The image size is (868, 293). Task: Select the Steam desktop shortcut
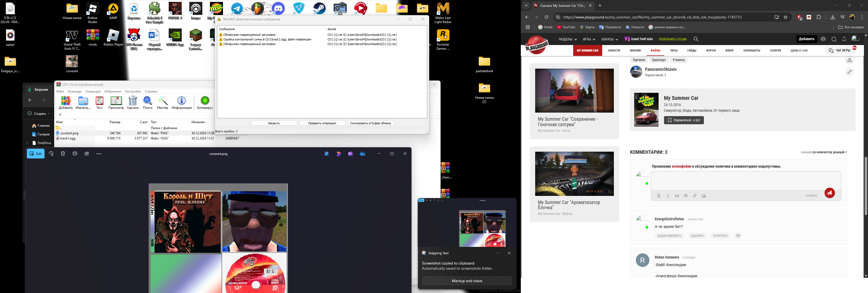click(320, 8)
